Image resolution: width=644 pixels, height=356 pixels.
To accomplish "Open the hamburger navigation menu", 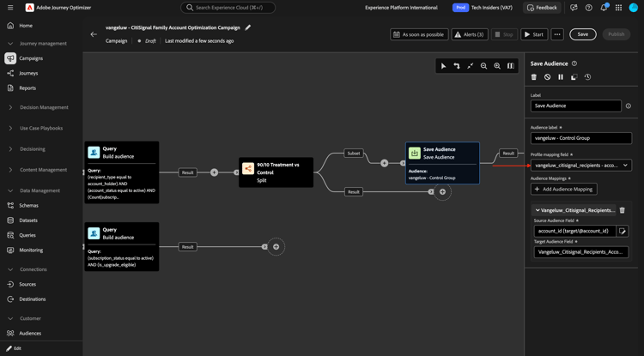I will tap(10, 8).
